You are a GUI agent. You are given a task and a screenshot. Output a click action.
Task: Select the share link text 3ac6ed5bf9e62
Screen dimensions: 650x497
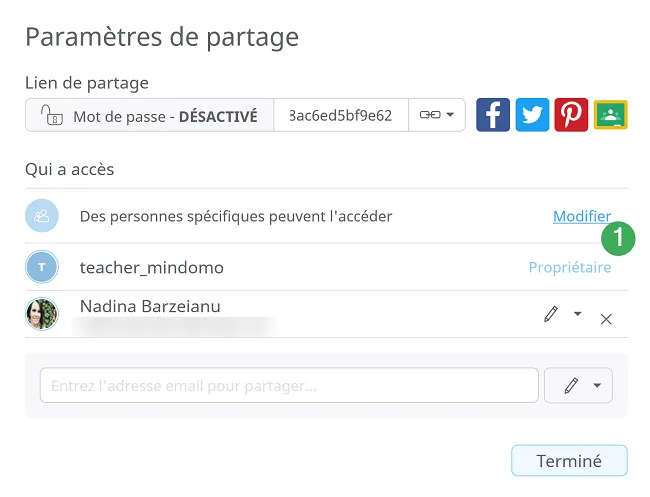(341, 115)
